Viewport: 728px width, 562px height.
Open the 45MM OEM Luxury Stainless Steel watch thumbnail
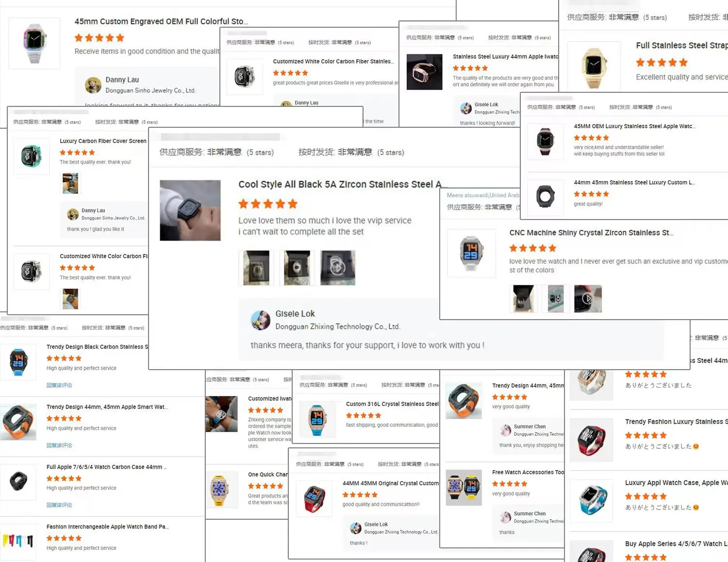(x=546, y=141)
